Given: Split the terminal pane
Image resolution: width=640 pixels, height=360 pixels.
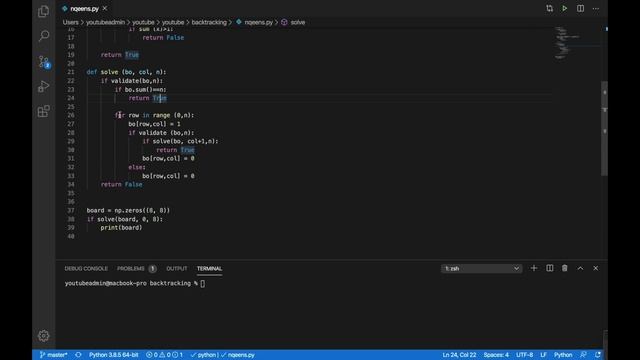Looking at the screenshot, I should 549,268.
